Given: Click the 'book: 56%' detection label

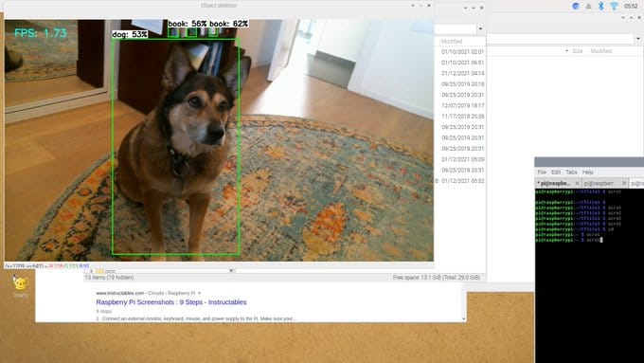Looking at the screenshot, I should pos(187,24).
